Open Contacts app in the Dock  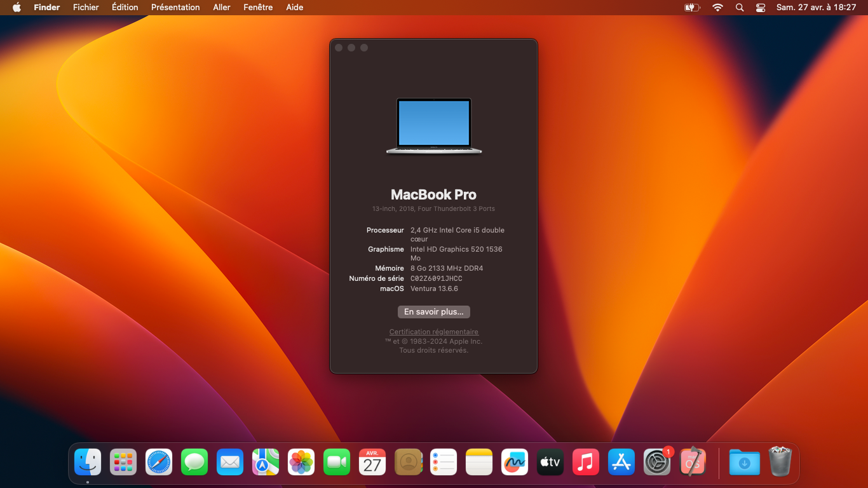point(408,462)
